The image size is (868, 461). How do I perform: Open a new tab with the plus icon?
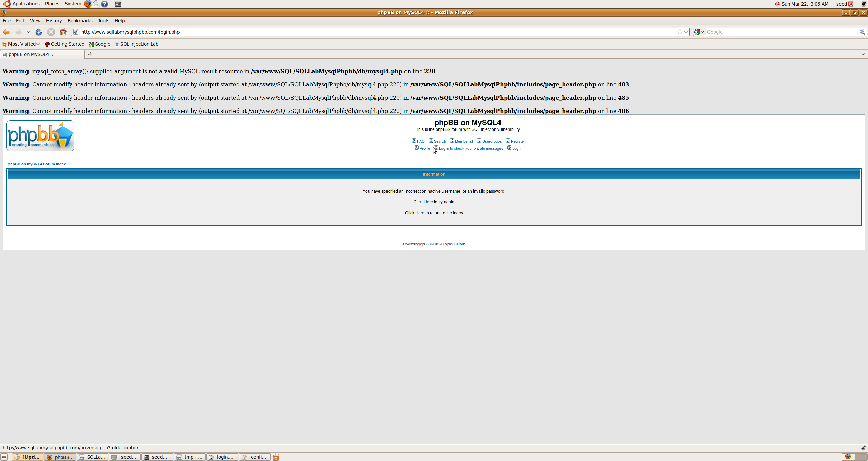coord(90,54)
